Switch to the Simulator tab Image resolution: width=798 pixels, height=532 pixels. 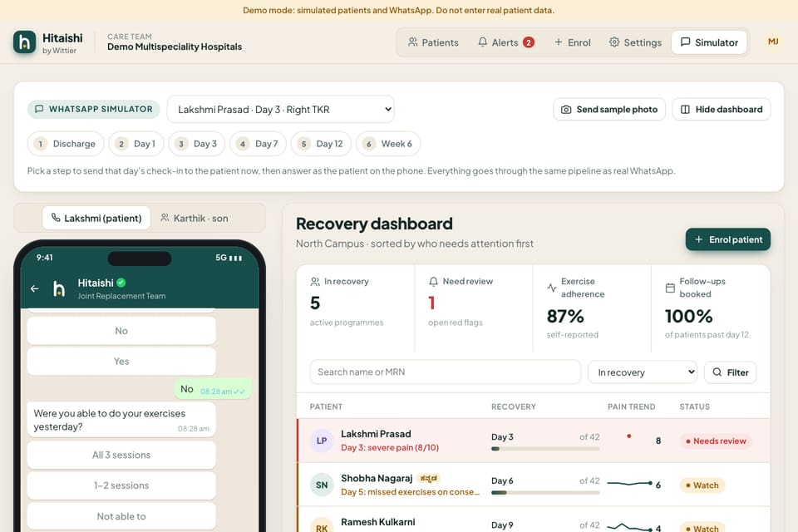pos(709,42)
